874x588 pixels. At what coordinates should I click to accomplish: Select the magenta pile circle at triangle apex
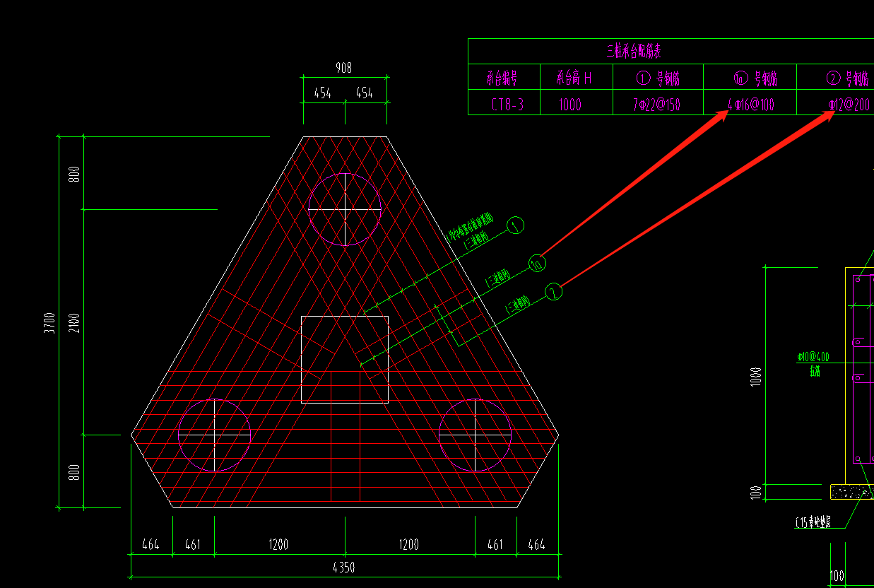[x=345, y=209]
